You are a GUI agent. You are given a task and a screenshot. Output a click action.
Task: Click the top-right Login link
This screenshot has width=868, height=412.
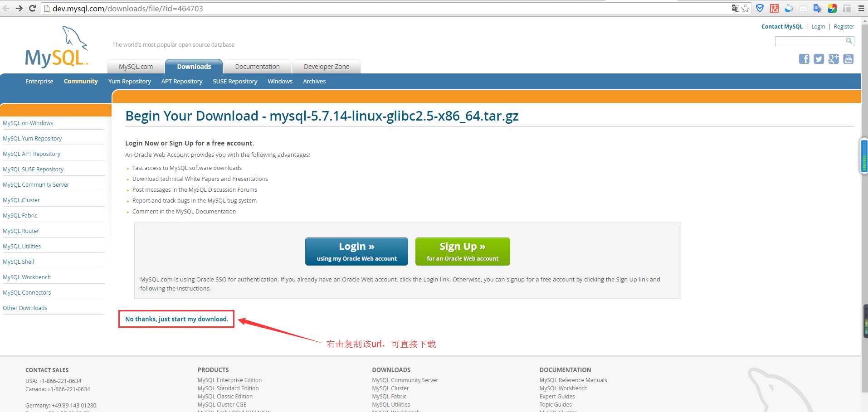[818, 27]
